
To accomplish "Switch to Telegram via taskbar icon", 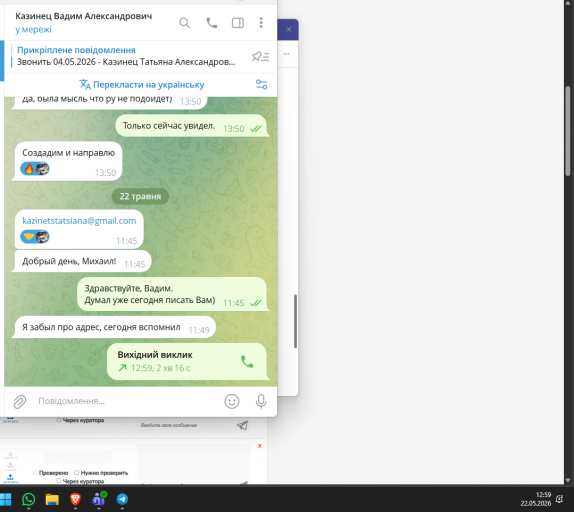I will tap(122, 499).
